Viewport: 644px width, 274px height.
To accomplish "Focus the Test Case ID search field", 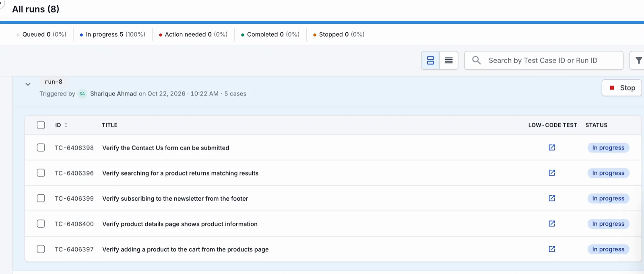I will (x=544, y=60).
